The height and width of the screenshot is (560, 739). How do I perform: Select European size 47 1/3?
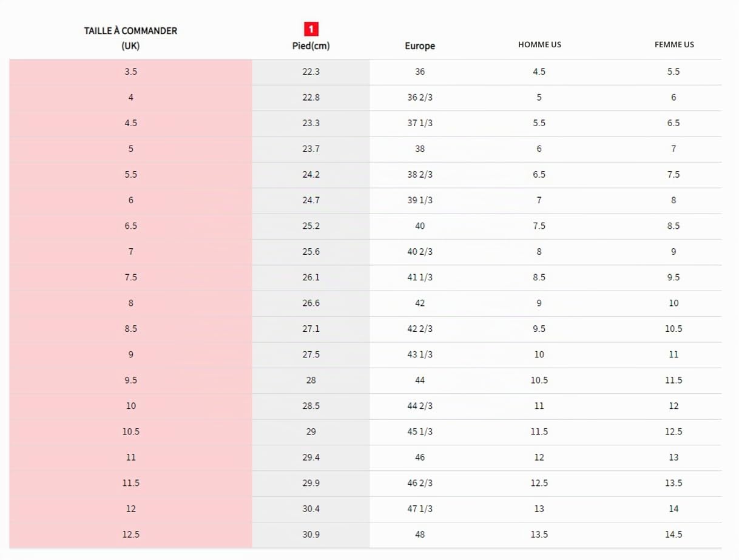420,509
